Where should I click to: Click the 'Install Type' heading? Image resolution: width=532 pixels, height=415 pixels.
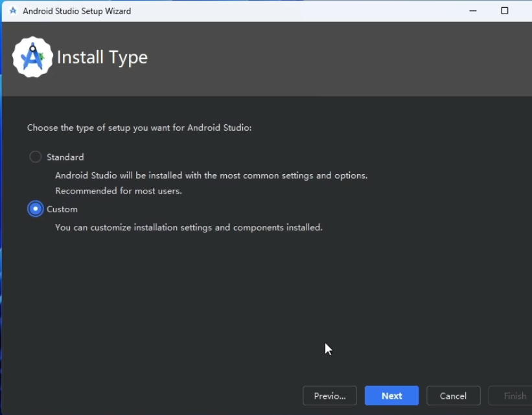(x=102, y=58)
